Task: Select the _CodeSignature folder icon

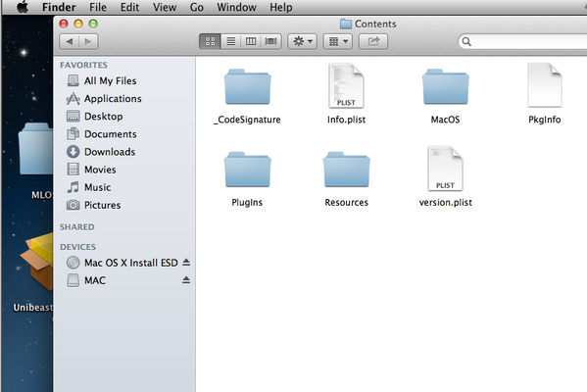Action: (248, 86)
